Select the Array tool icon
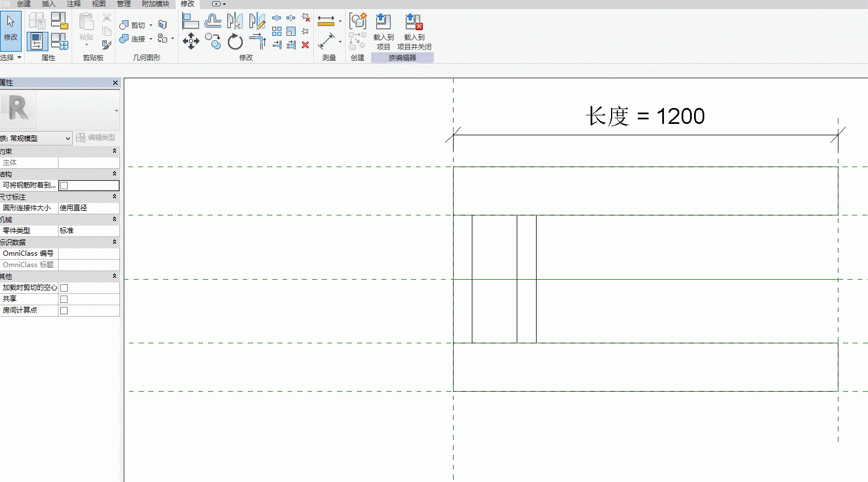This screenshot has width=868, height=482. click(x=277, y=31)
